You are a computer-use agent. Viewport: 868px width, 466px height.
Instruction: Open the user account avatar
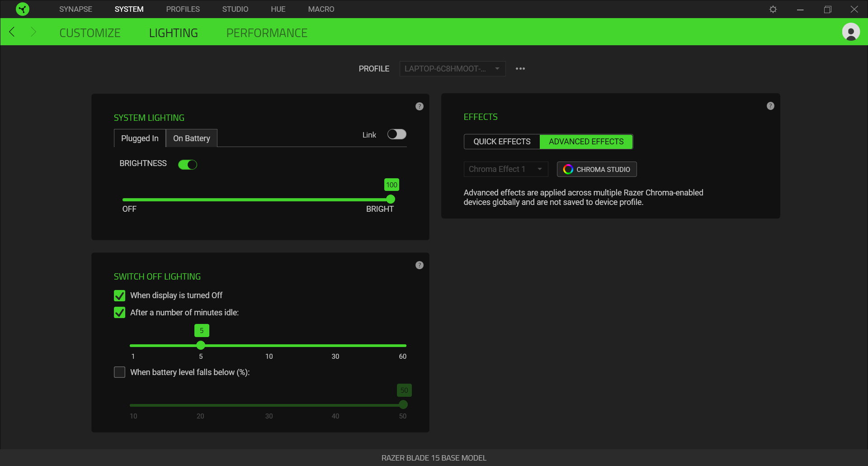click(x=851, y=32)
